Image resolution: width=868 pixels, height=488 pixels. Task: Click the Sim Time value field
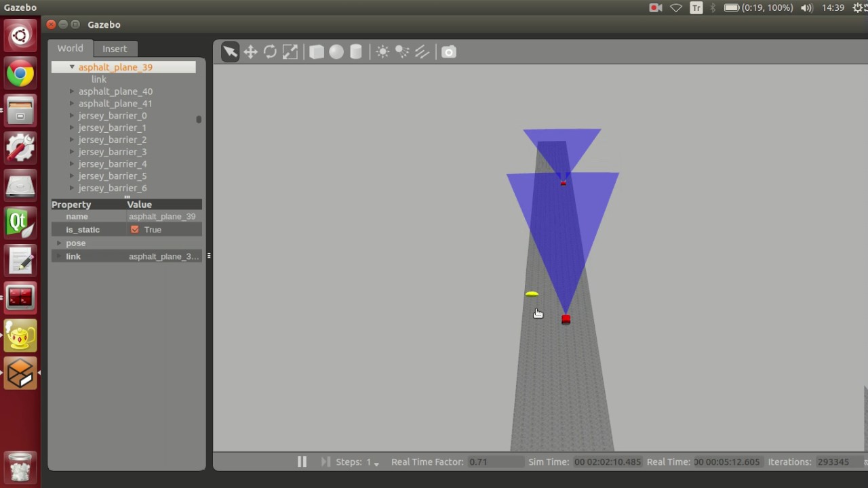pos(608,462)
